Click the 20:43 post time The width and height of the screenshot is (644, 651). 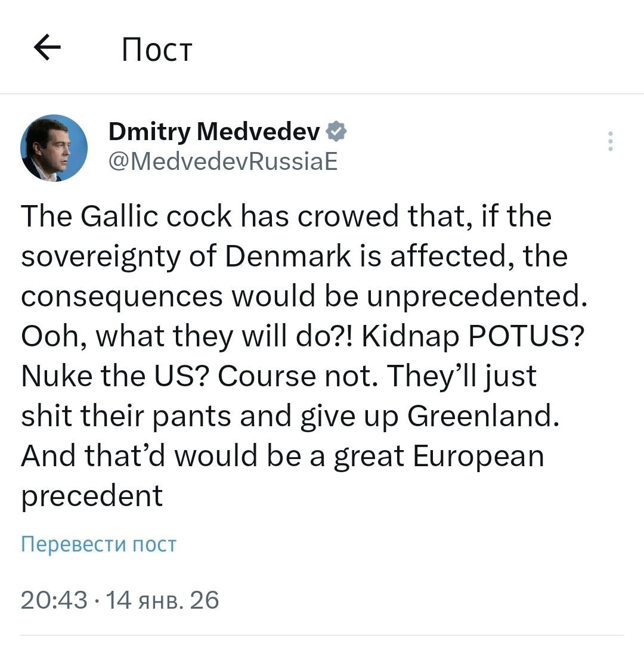pyautogui.click(x=54, y=600)
